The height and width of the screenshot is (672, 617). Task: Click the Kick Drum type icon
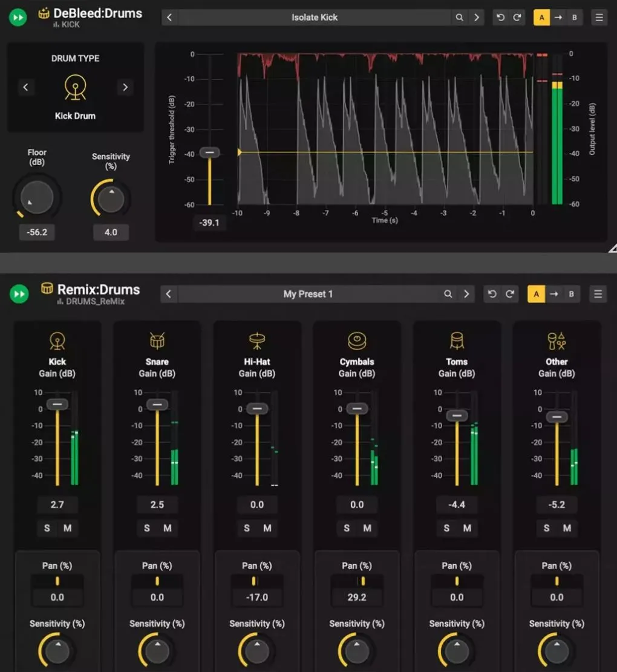pyautogui.click(x=76, y=88)
